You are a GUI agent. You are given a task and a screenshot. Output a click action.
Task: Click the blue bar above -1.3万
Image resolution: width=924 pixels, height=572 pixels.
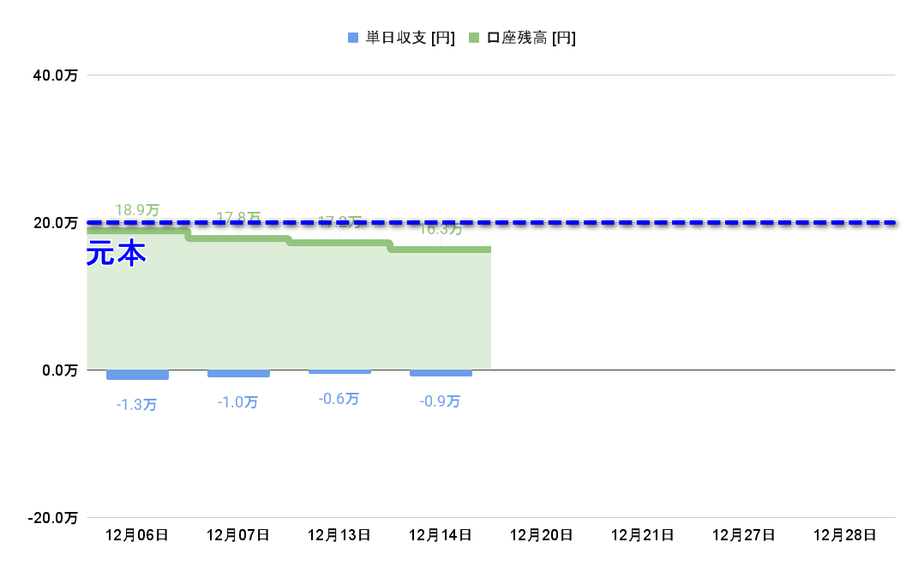137,375
